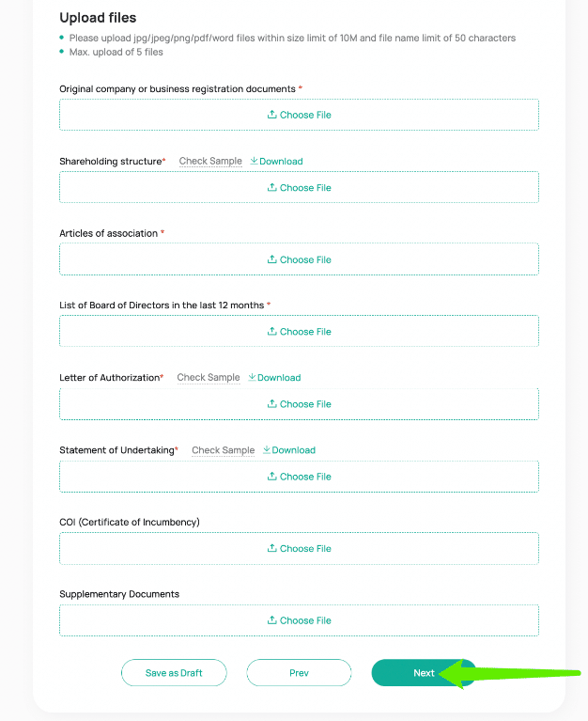Screen dimensions: 588x721
Task: Click upload icon for Certificate of Incumbency
Action: point(272,548)
